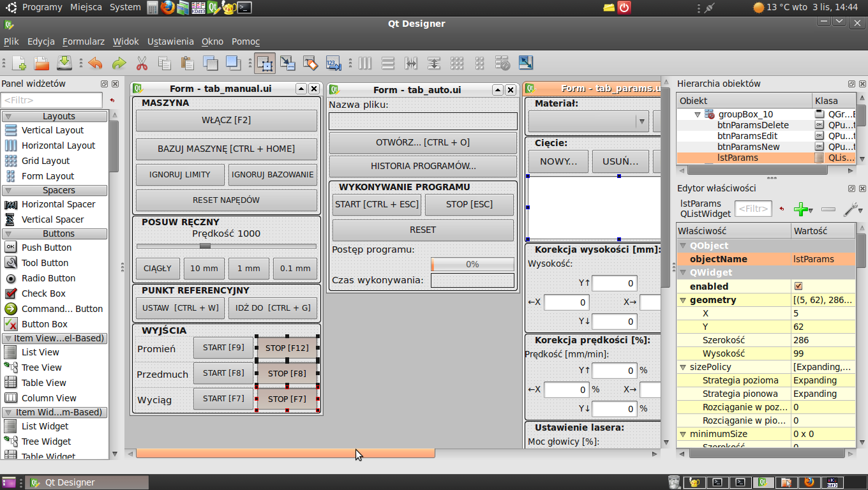The image size is (868, 490).
Task: Create a new form via toolbar icon
Action: 19,63
